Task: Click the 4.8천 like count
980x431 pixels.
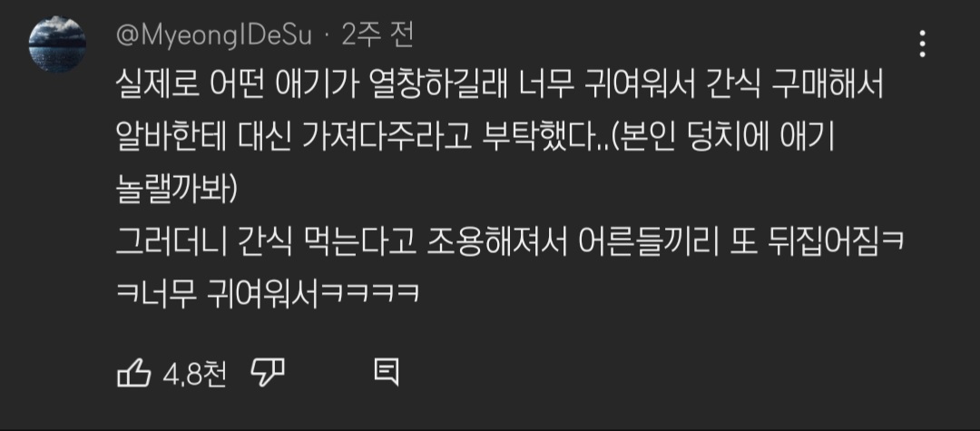Action: coord(195,374)
